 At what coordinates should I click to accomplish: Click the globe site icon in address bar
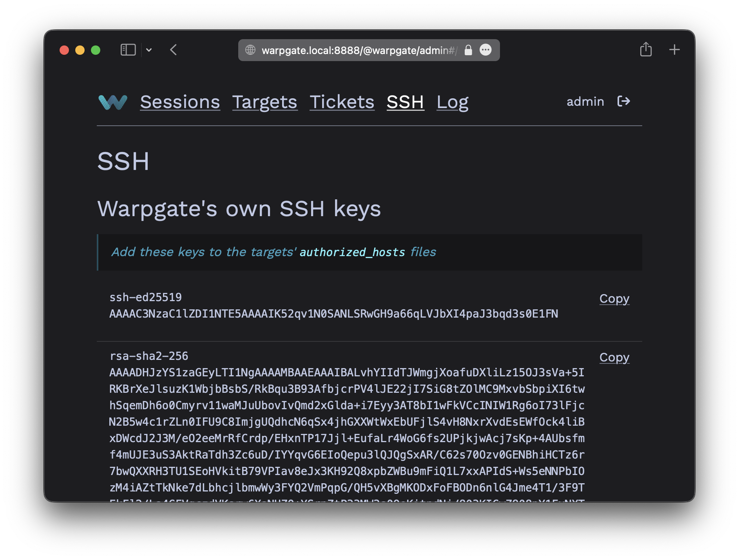(250, 50)
